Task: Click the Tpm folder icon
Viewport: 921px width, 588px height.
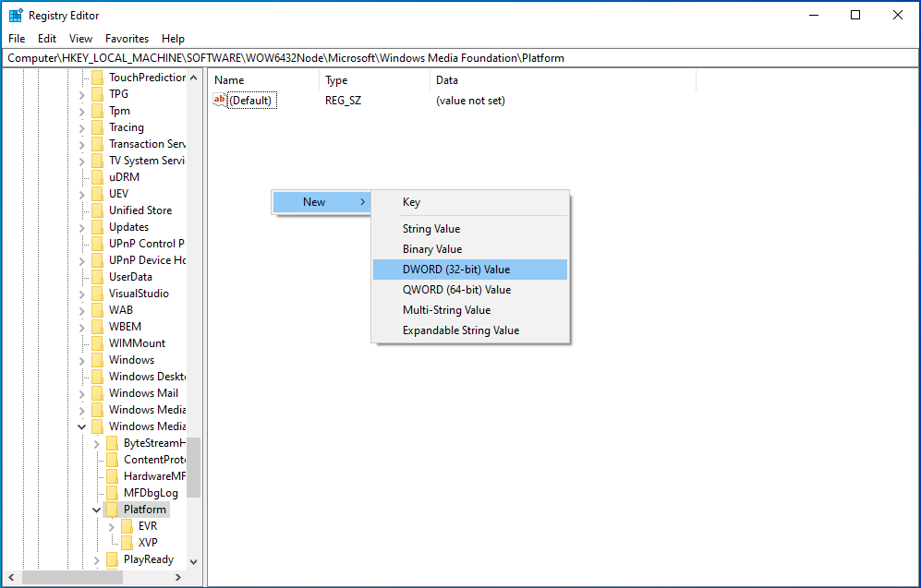Action: pyautogui.click(x=98, y=111)
